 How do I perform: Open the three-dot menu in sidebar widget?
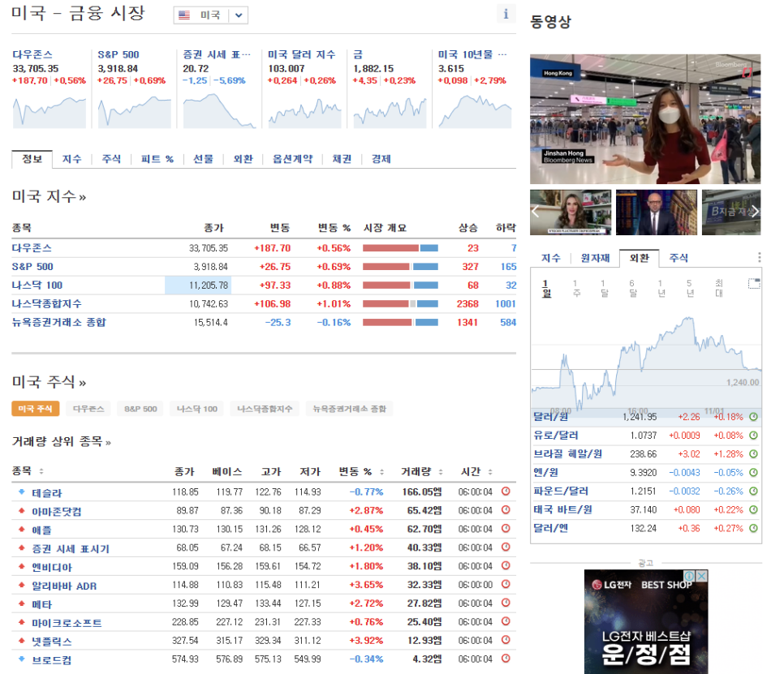[759, 257]
